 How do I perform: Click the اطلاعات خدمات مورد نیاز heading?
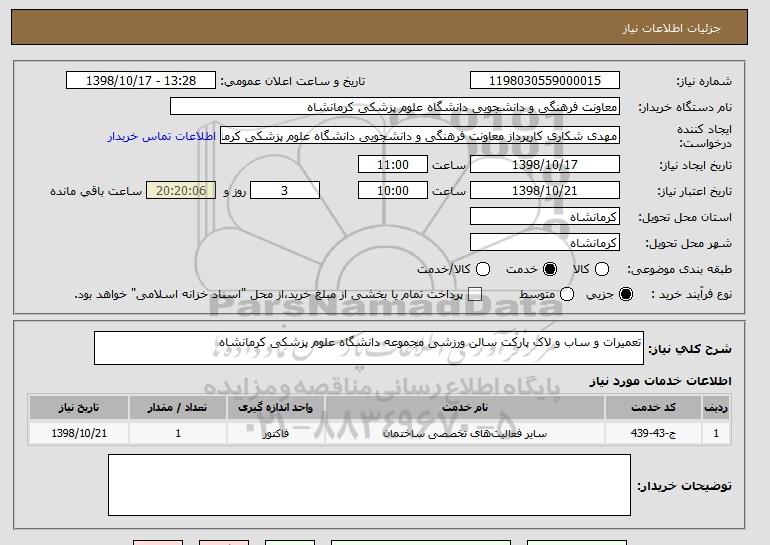click(660, 381)
